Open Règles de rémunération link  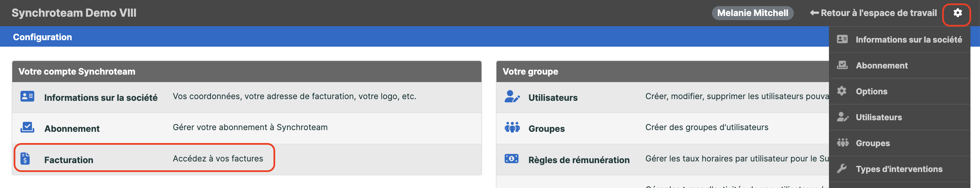click(x=579, y=160)
